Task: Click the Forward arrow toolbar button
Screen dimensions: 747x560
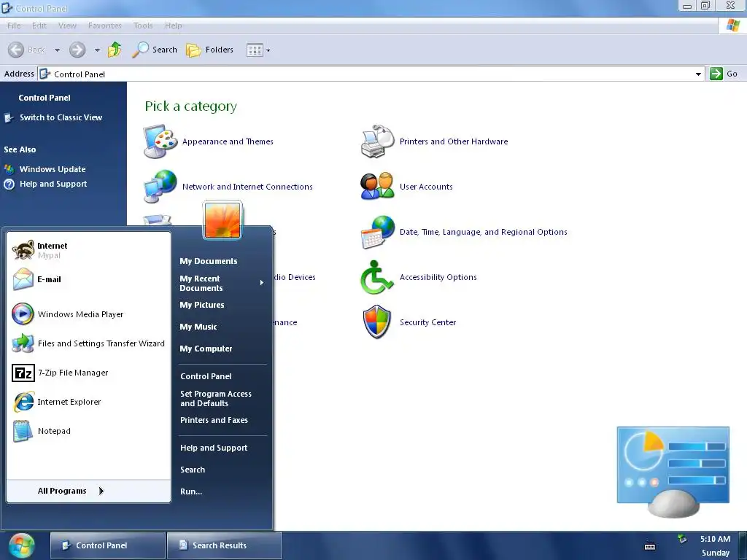Action: click(x=77, y=50)
